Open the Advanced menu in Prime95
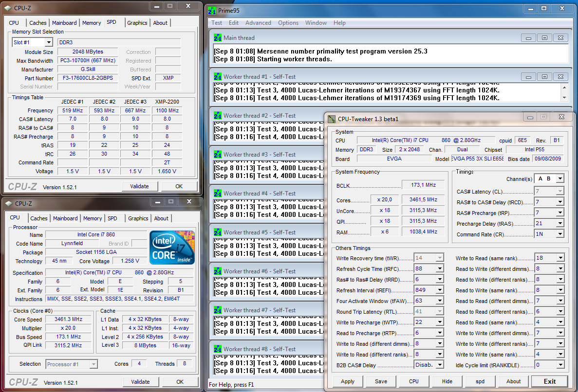The width and height of the screenshot is (578, 392). coord(258,23)
